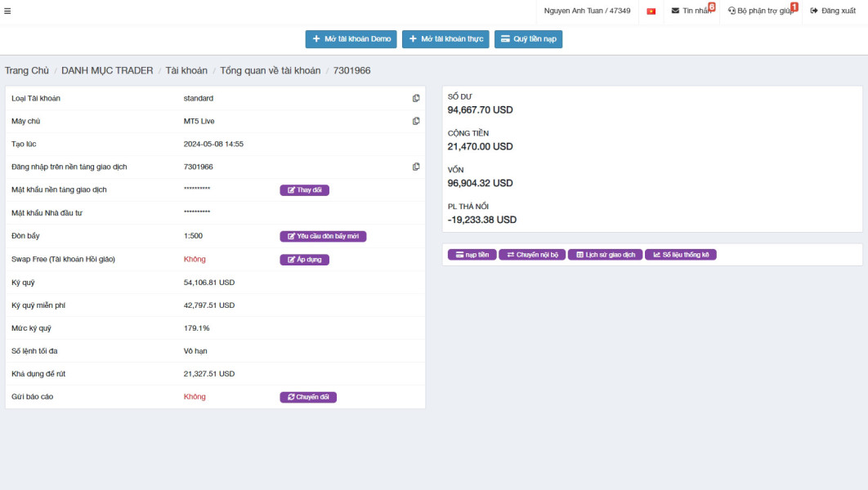Copy the MT5 Live server name
Image resolution: width=868 pixels, height=490 pixels.
416,121
